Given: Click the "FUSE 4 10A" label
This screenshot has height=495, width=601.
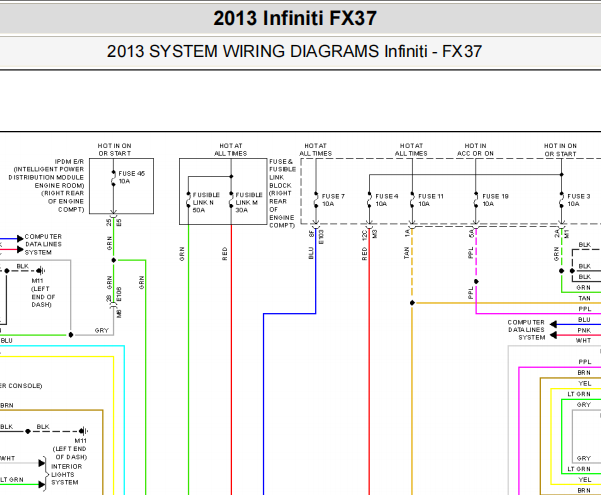Looking at the screenshot, I should [x=387, y=200].
